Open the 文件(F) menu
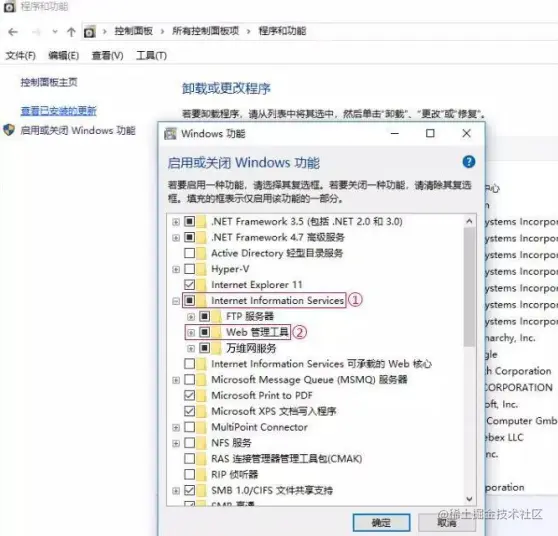This screenshot has width=558, height=536. (x=21, y=56)
